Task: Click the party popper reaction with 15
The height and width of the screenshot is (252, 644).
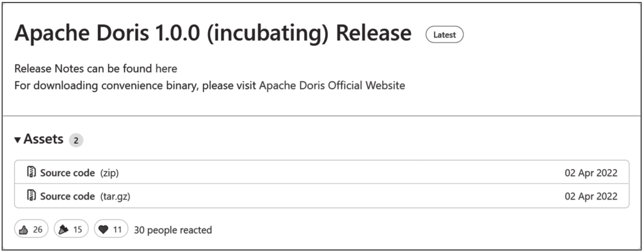Action: 71,229
